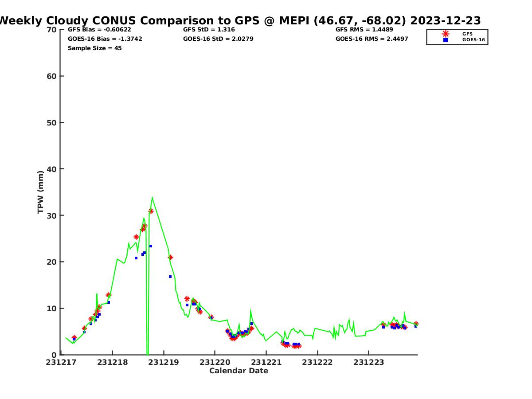
Task: Click the GFS RMS statistic
Action: pos(364,30)
